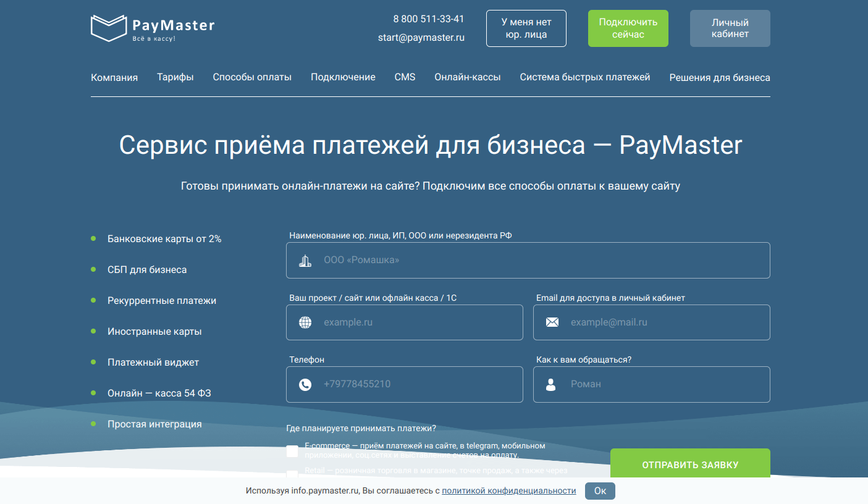
Task: Click the text Рекуррентные платежи
Action: (162, 301)
